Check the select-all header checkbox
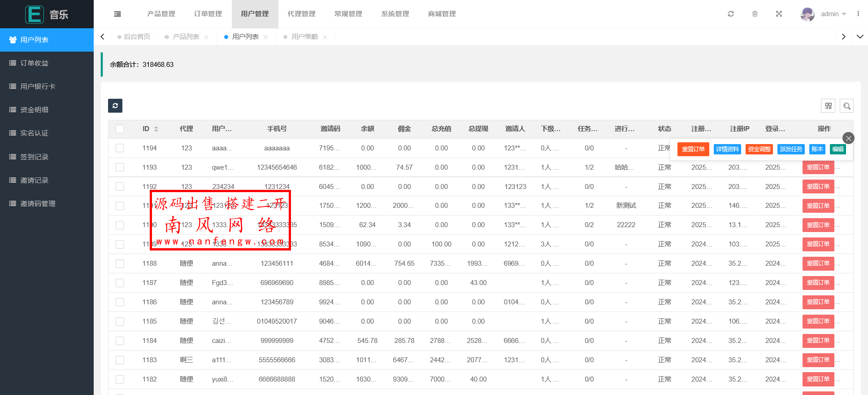Viewport: 868px width, 395px height. pos(120,129)
